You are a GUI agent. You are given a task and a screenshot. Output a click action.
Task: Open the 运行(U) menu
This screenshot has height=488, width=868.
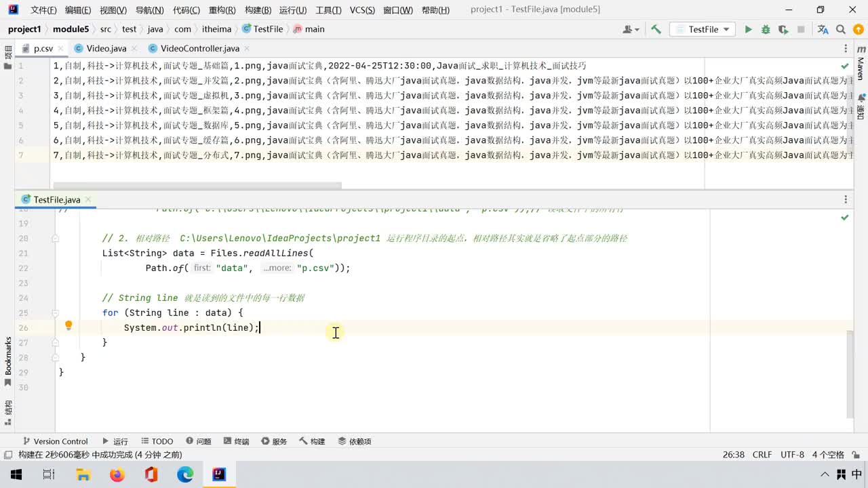[294, 10]
